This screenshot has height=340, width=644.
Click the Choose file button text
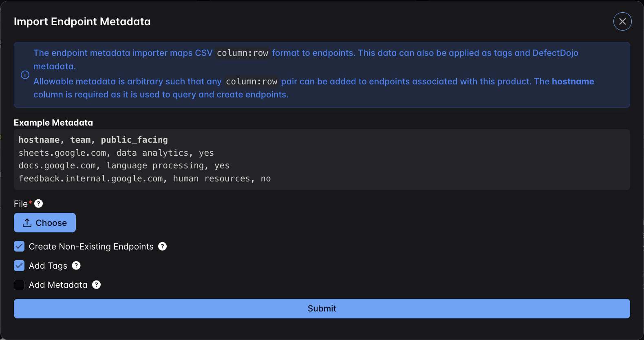[51, 223]
